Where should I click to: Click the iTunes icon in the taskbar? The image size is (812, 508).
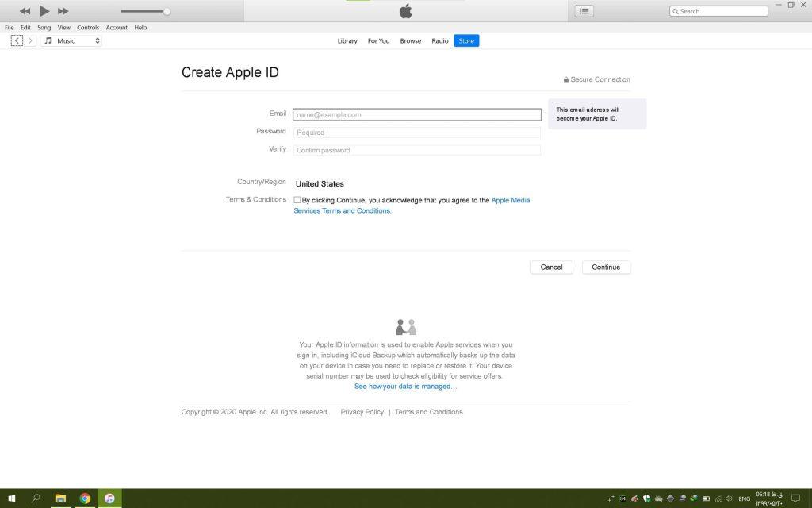[109, 498]
